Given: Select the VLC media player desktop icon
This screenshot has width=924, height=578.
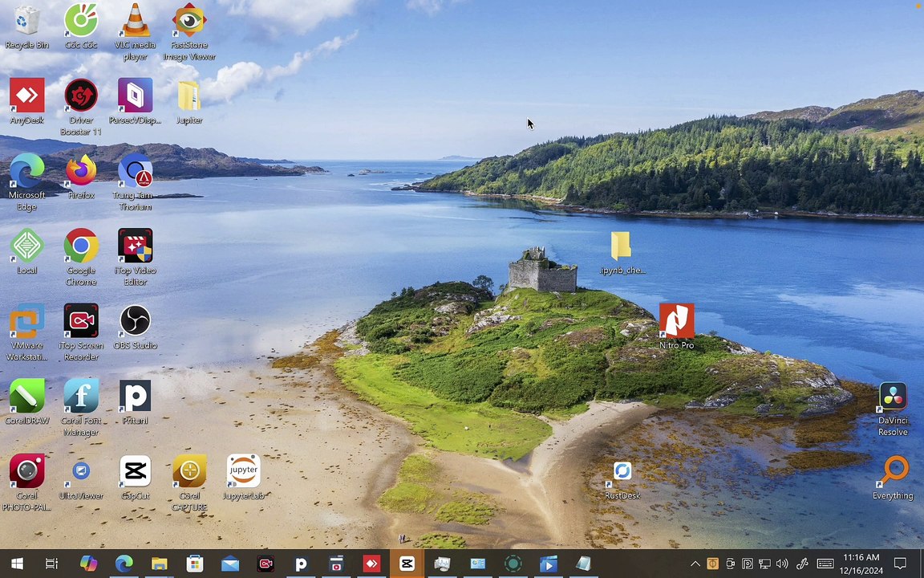Looking at the screenshot, I should pos(135,24).
